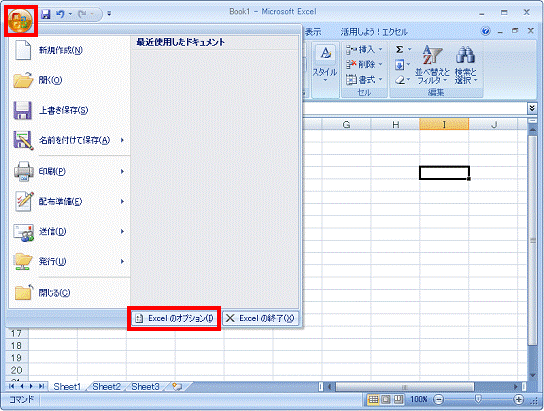Click the Redo arrow icon
The width and height of the screenshot is (544, 411).
tap(82, 14)
